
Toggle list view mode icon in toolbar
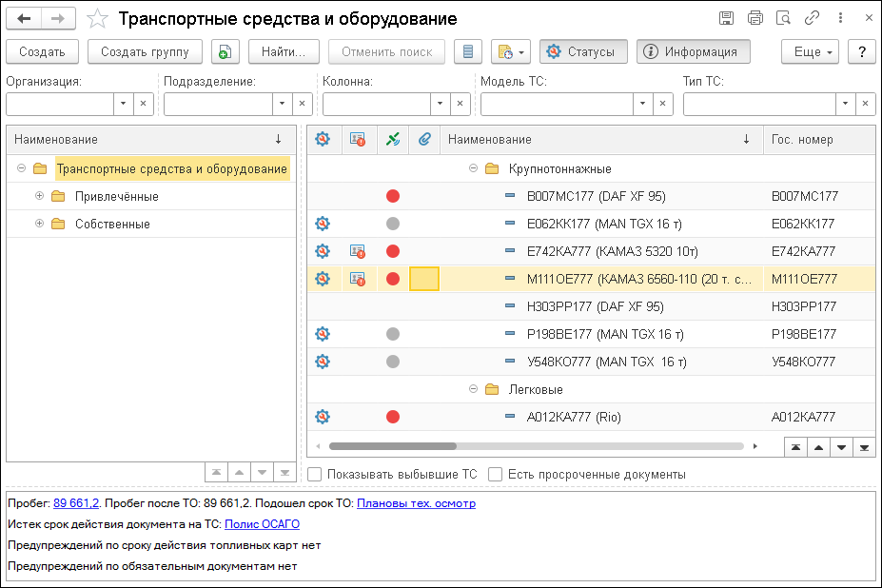[x=467, y=51]
